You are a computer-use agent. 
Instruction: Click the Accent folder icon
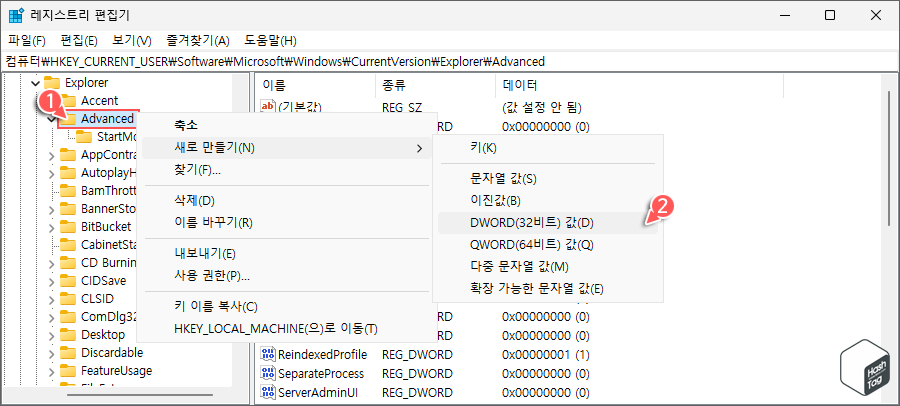click(x=68, y=100)
